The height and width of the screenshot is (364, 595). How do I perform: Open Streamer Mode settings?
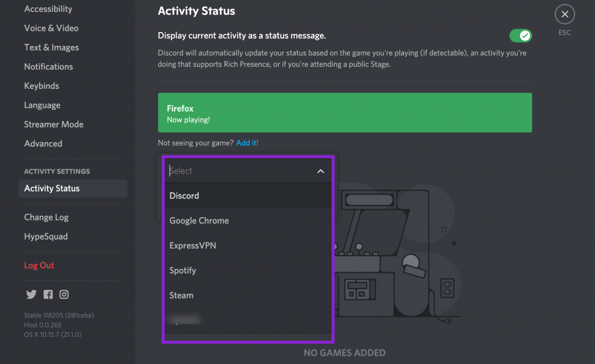[x=53, y=124]
